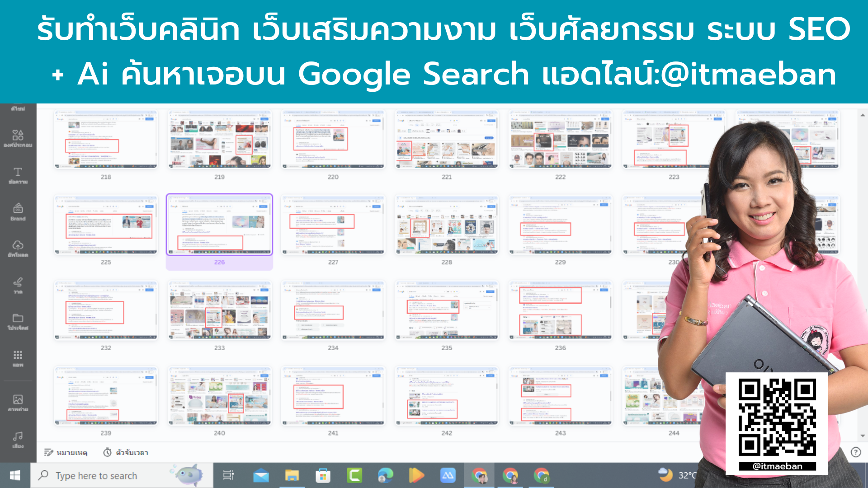Select page thumbnail 229

point(560,225)
